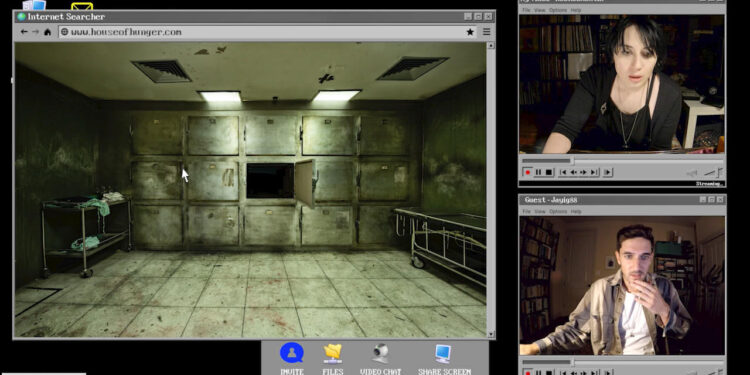Click the browser back arrow

(x=24, y=32)
